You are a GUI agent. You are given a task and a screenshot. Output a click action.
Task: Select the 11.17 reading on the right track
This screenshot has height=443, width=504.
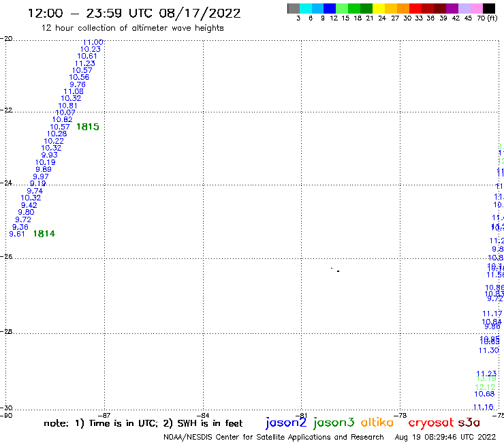tap(492, 314)
